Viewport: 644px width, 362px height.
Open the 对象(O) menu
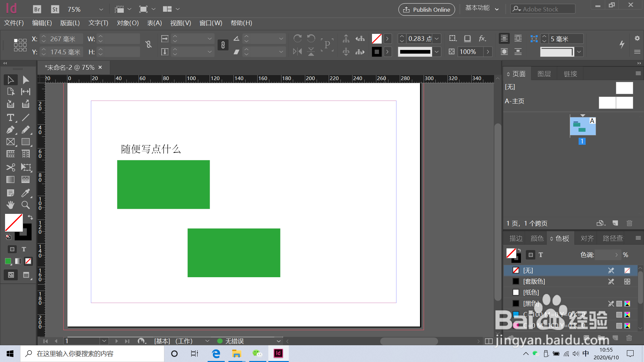coord(128,23)
